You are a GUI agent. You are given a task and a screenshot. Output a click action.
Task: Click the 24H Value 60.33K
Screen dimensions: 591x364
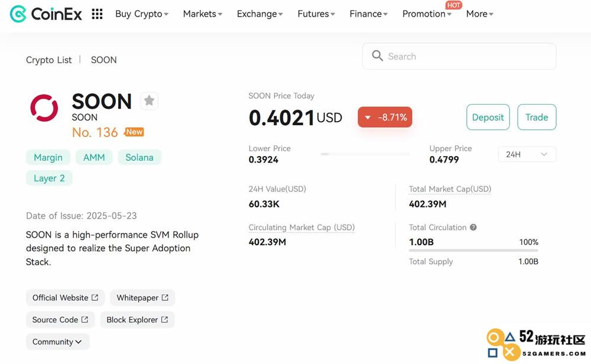(x=264, y=204)
